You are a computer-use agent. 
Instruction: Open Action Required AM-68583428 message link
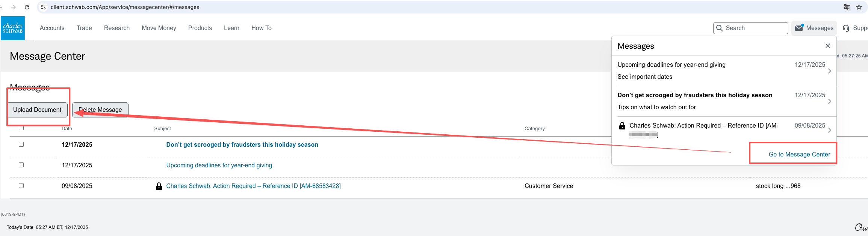pyautogui.click(x=253, y=186)
